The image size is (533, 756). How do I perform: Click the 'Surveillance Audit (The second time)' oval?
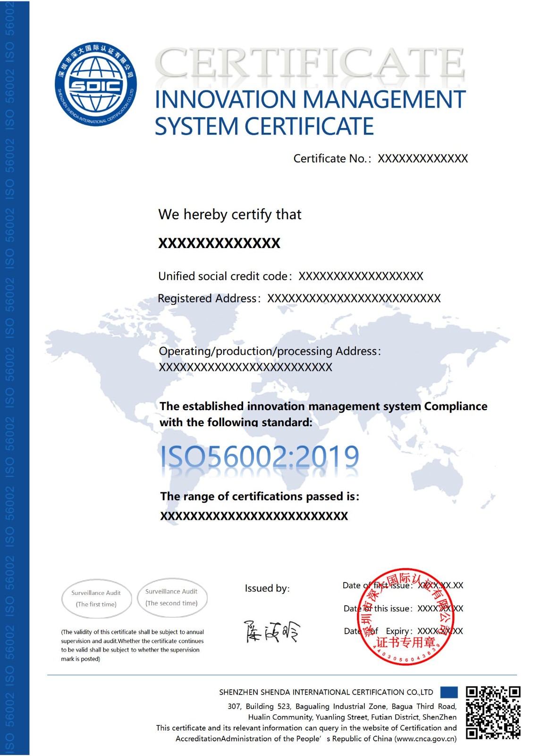coord(172,597)
